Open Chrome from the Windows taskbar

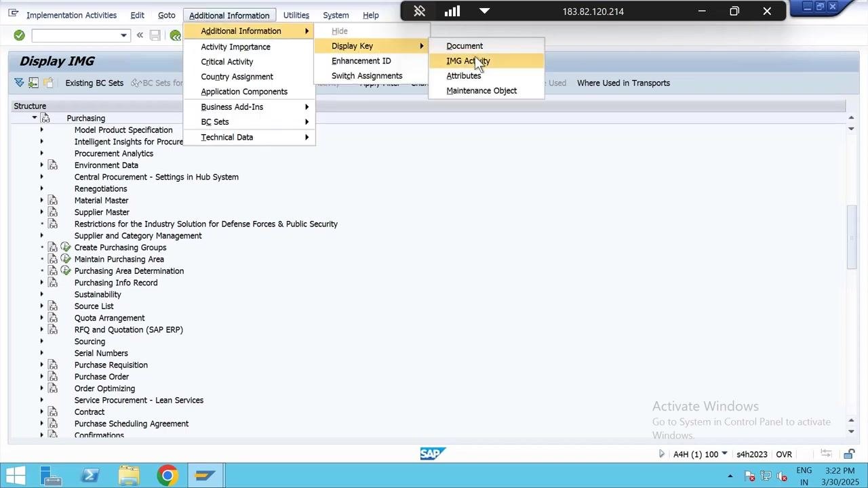(x=167, y=475)
